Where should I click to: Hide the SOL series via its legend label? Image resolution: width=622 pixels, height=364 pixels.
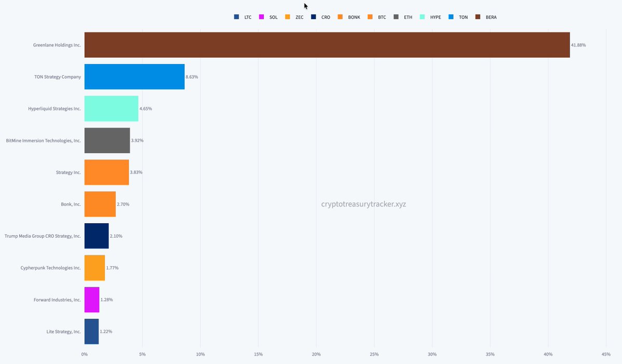click(273, 17)
